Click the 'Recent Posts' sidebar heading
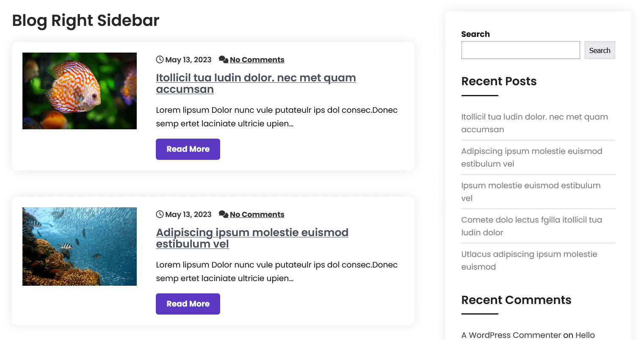 coord(499,81)
